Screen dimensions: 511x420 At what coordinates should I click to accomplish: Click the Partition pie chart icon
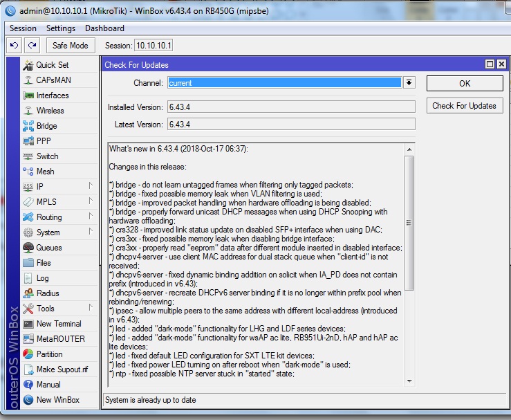(x=28, y=354)
